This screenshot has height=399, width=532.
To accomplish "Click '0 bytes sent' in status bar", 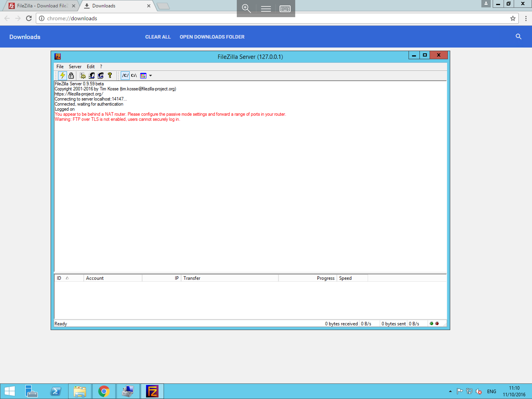I will (394, 324).
